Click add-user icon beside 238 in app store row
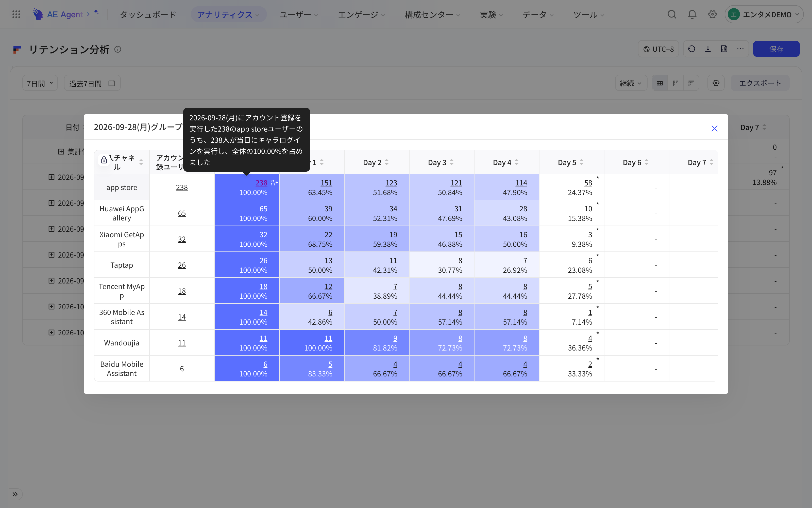This screenshot has width=812, height=508. [275, 183]
